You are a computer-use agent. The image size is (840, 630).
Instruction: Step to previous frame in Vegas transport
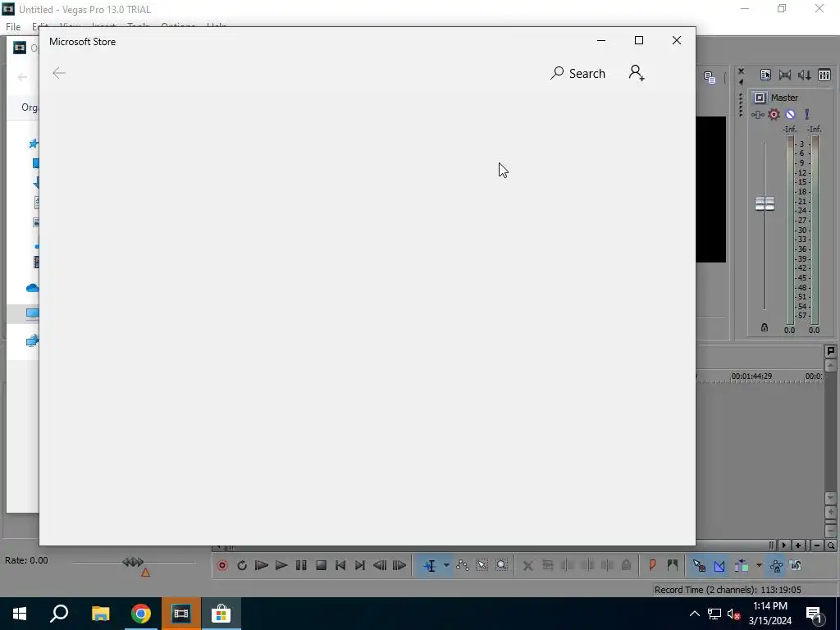(380, 565)
